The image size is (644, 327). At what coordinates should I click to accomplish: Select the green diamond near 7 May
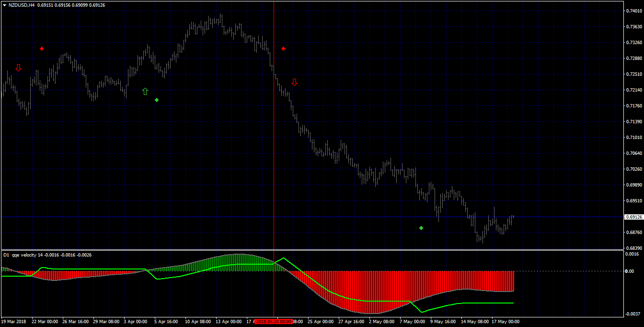(421, 228)
